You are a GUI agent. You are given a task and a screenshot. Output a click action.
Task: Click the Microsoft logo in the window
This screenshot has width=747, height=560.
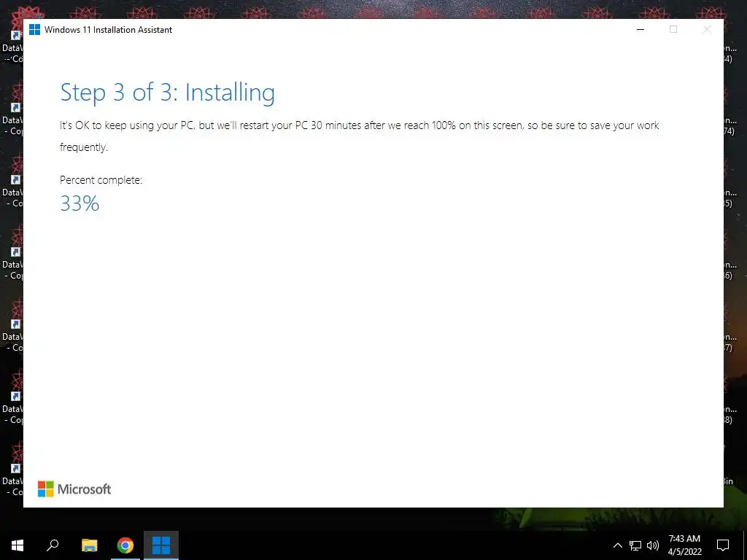click(x=74, y=489)
